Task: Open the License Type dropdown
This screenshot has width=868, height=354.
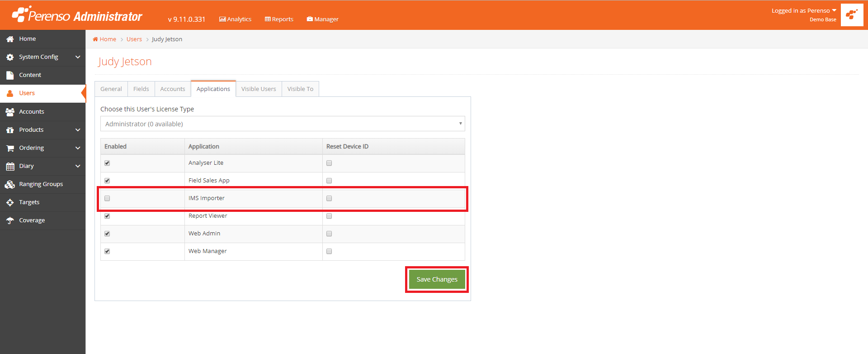Action: [283, 124]
